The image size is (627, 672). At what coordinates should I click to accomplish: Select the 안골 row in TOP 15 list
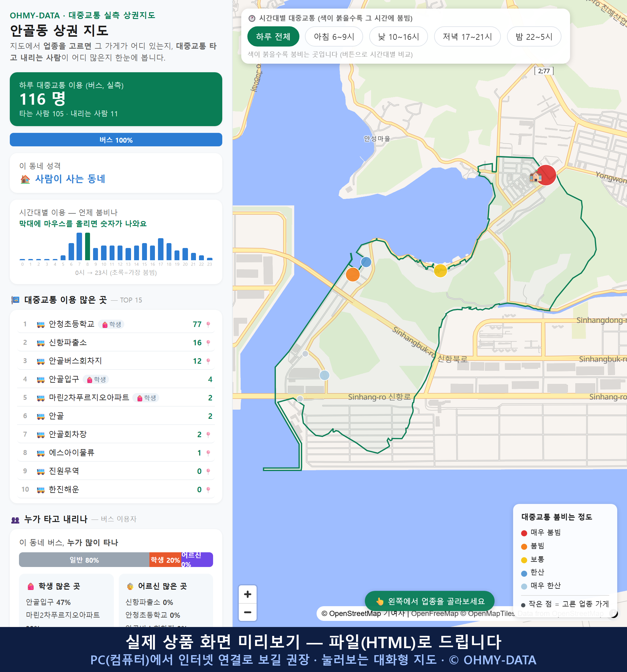(116, 416)
